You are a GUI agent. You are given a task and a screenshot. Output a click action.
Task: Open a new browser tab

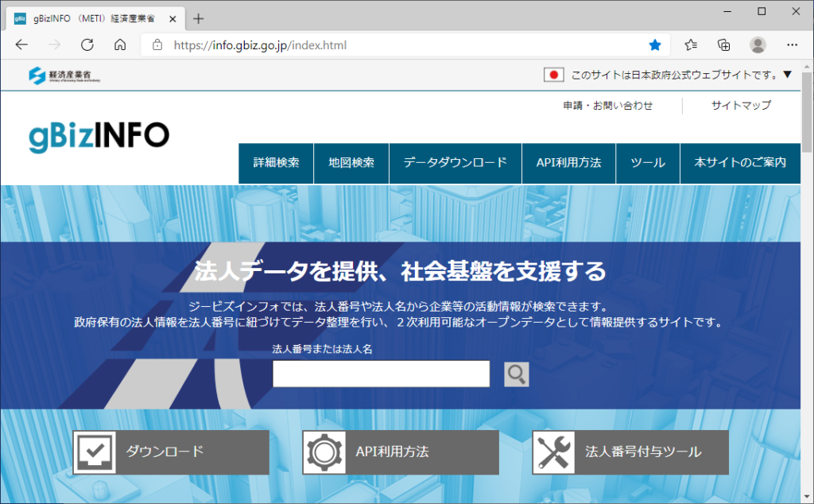pyautogui.click(x=199, y=18)
